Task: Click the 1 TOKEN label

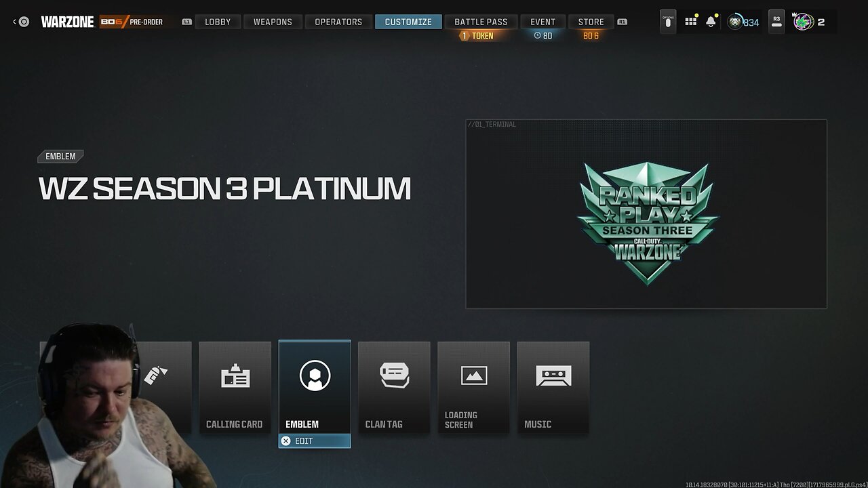Action: click(x=477, y=36)
